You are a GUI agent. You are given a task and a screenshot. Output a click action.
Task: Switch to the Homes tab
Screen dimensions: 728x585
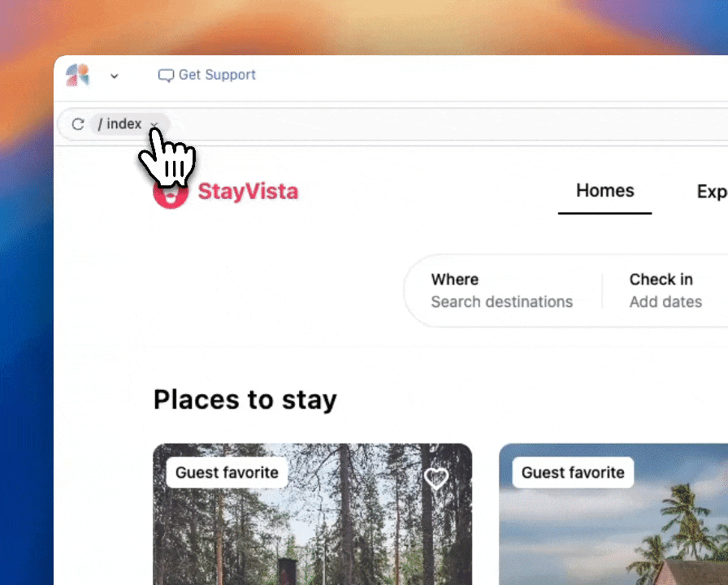[605, 191]
